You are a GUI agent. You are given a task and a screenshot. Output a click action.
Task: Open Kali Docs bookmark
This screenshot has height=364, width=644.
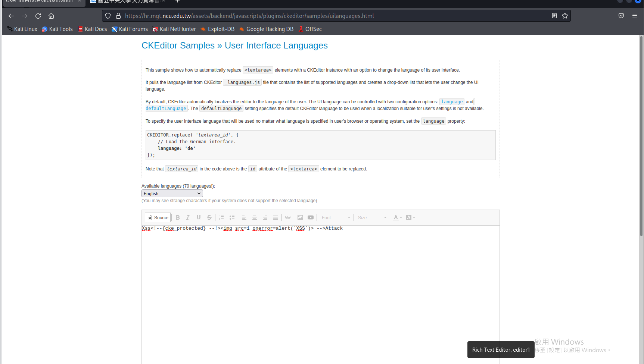click(x=92, y=29)
